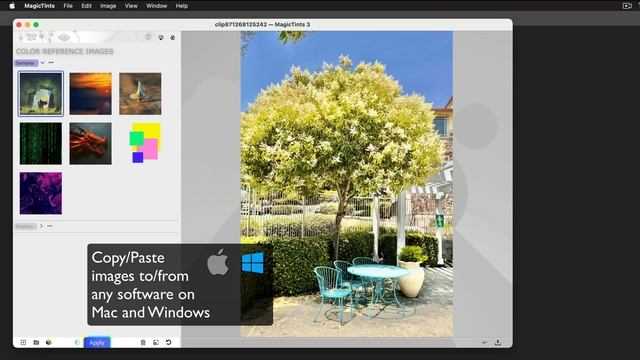Click the Samples category tag
640x360 pixels.
click(x=26, y=63)
